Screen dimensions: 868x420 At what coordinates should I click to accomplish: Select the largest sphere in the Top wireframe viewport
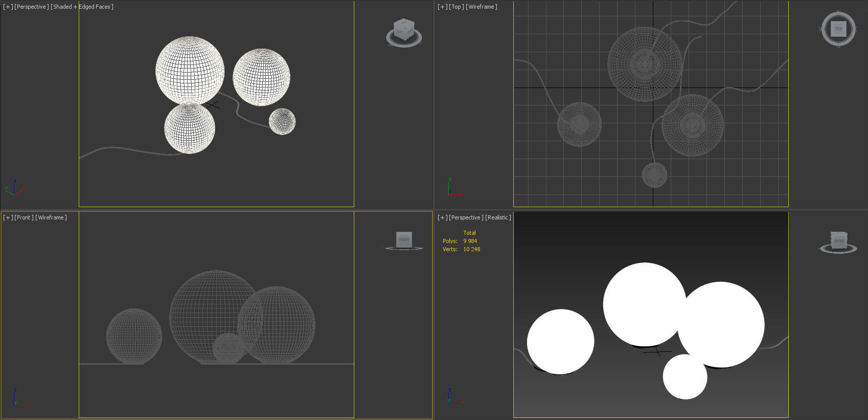[645, 64]
